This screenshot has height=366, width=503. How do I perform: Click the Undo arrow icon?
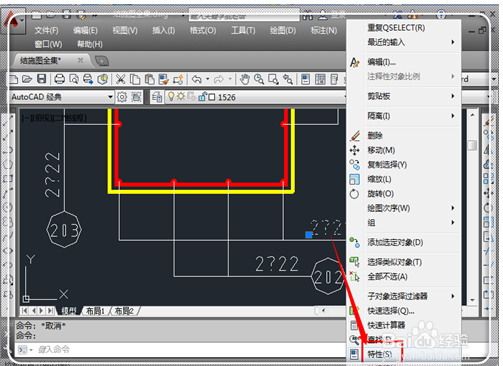(x=197, y=79)
